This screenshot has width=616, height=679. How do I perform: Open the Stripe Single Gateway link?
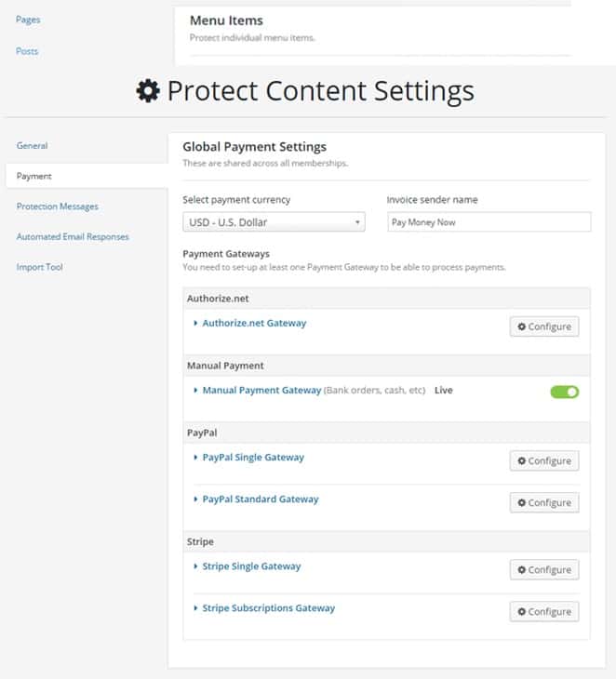[x=251, y=566]
